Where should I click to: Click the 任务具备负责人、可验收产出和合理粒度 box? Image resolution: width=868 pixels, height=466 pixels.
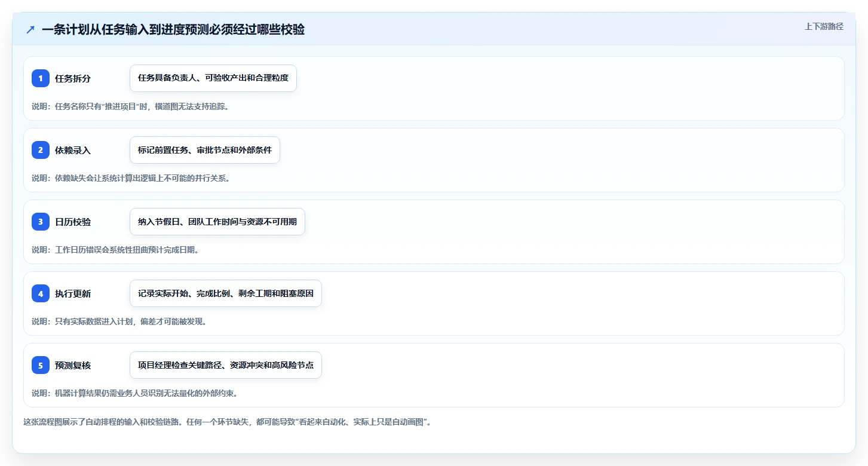pyautogui.click(x=213, y=78)
